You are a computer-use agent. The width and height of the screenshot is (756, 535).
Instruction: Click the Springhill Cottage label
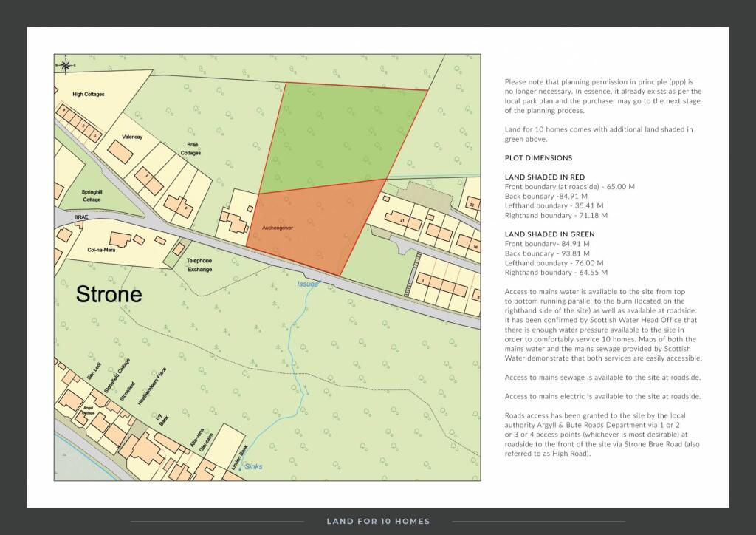click(x=92, y=196)
